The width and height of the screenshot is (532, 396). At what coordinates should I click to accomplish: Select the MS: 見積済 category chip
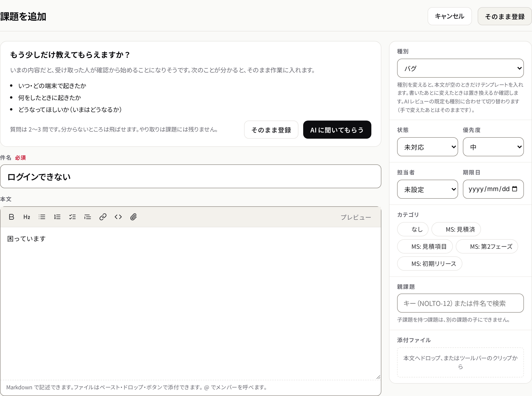[456, 229]
